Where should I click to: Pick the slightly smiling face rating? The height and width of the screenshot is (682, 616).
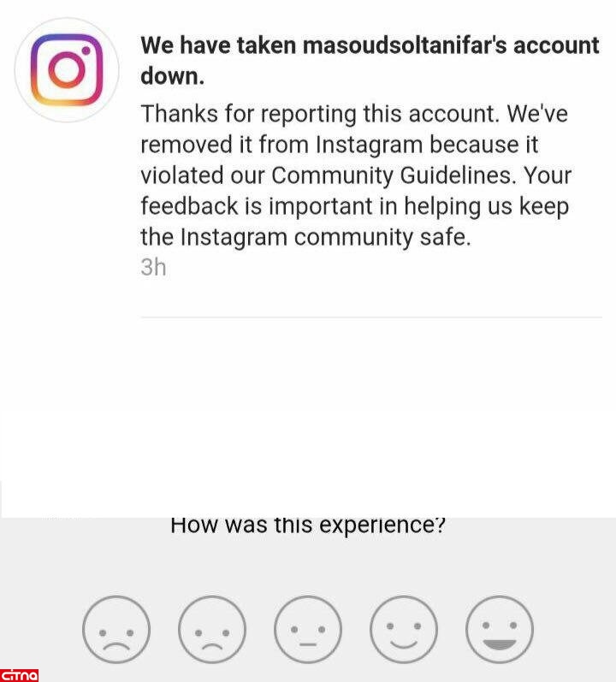point(404,629)
